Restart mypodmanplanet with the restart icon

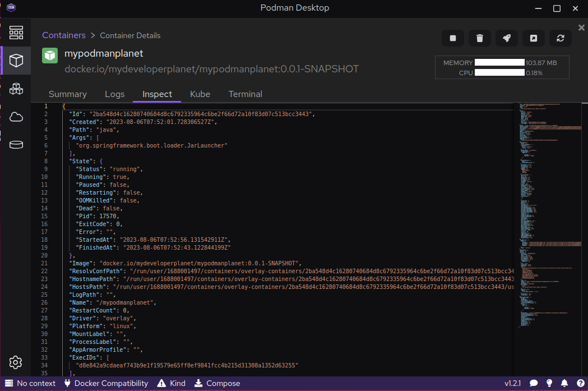tap(560, 38)
